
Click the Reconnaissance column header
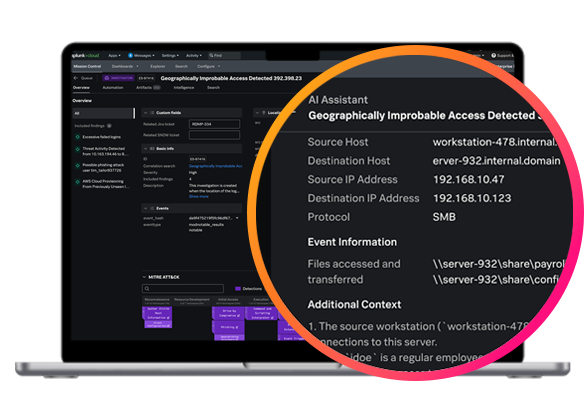tap(157, 301)
